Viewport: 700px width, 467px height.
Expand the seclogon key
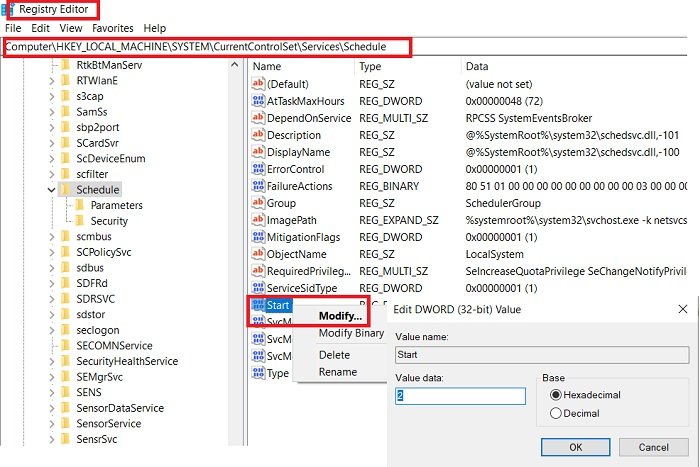pyautogui.click(x=51, y=330)
